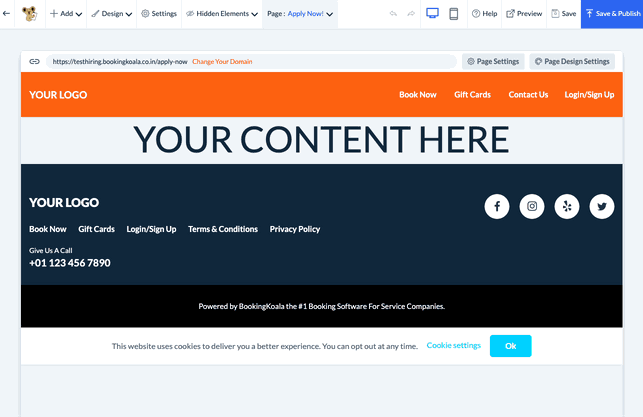Click the cookie notice message text

coord(264,346)
